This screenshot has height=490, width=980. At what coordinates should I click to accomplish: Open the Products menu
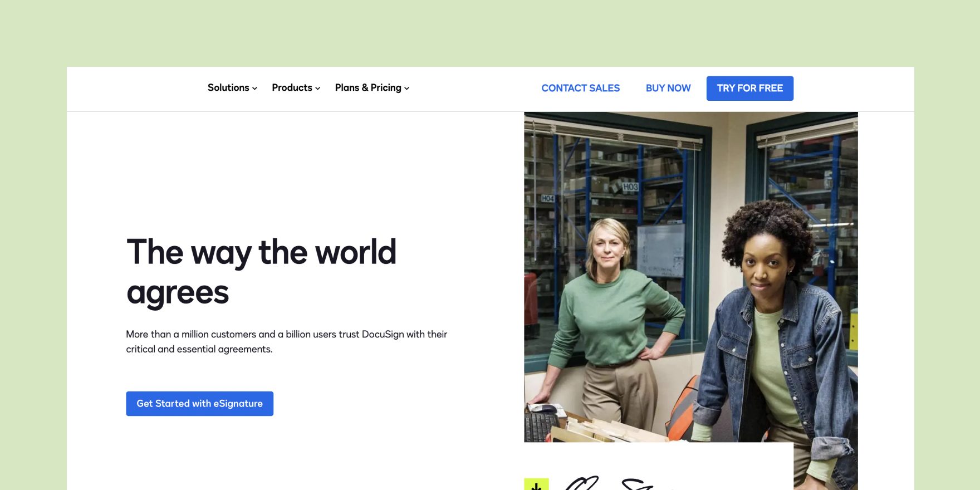pyautogui.click(x=292, y=88)
